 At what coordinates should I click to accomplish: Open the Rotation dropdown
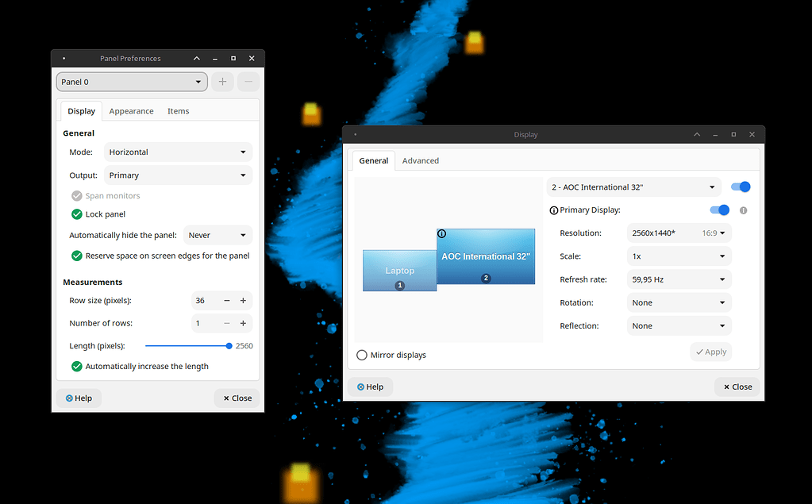click(x=679, y=302)
